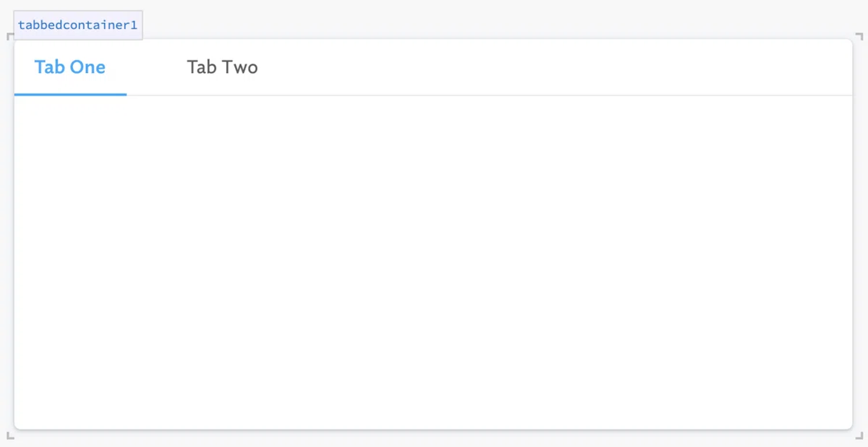Click the empty body of the tabbed container

click(x=433, y=262)
